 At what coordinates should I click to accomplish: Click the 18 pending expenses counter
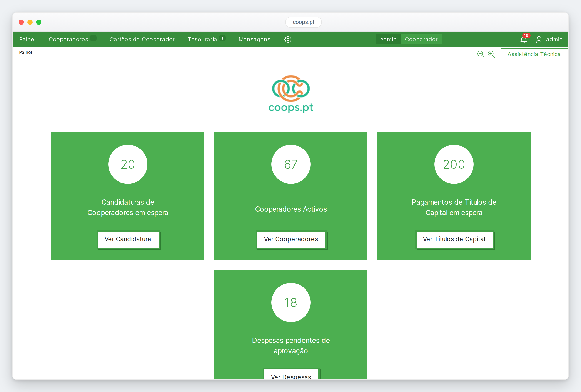(291, 302)
